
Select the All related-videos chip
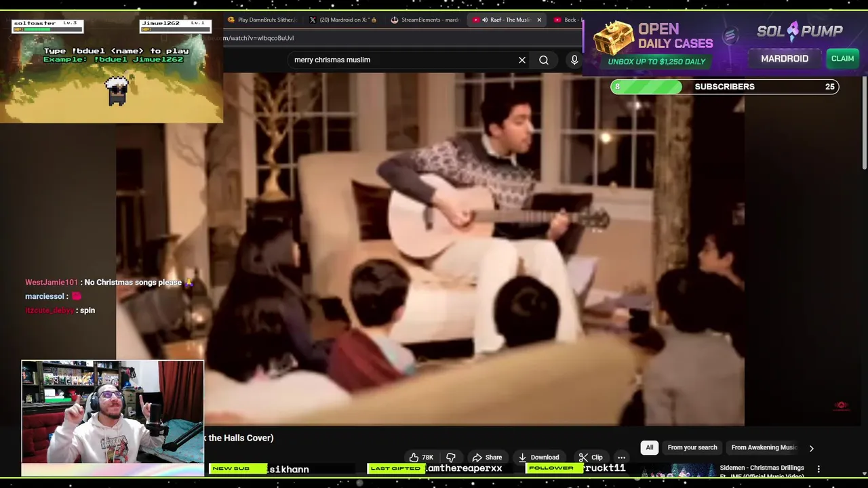[x=650, y=447]
